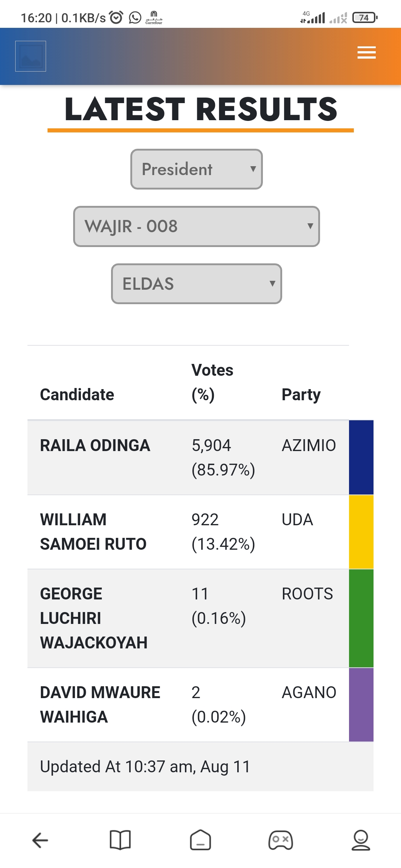
Task: Tap the browser home button
Action: (x=200, y=840)
